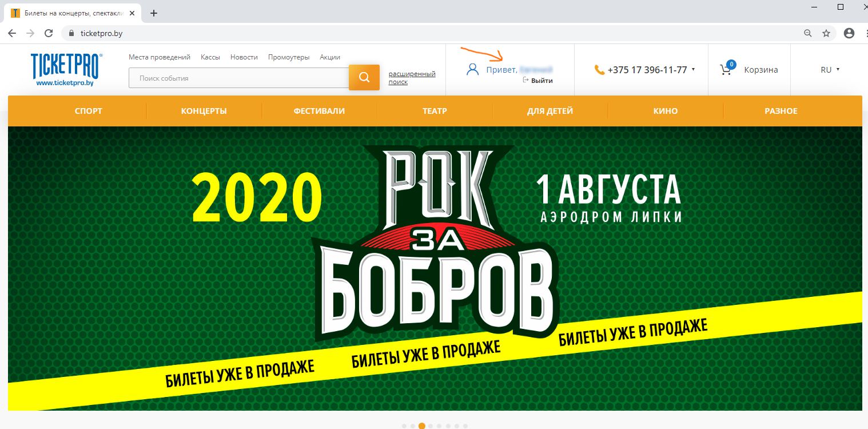Screen dimensions: 868x429
Task: Jump to the first carousel slide dot
Action: click(x=404, y=426)
